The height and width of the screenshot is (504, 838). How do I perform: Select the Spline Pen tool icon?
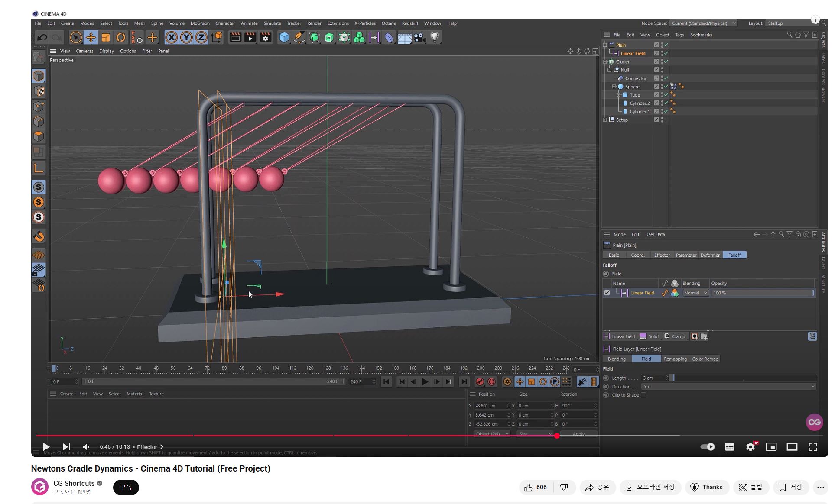tap(299, 38)
